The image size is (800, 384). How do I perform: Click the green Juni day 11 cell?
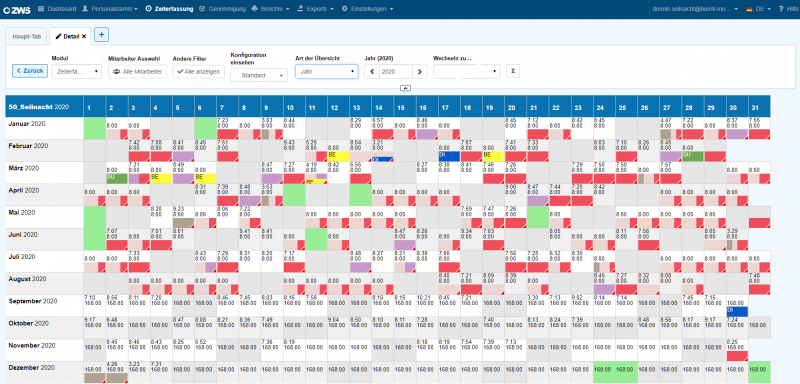click(316, 239)
